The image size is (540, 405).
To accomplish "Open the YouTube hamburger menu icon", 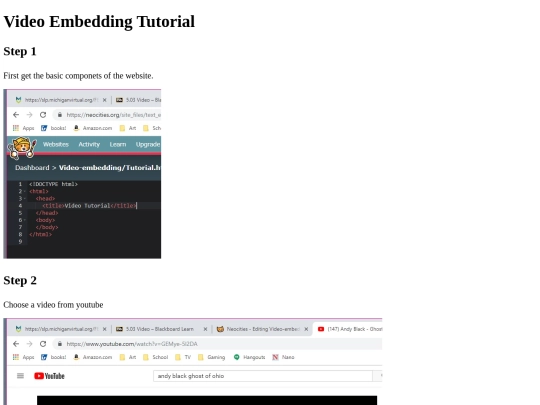I will coord(20,376).
